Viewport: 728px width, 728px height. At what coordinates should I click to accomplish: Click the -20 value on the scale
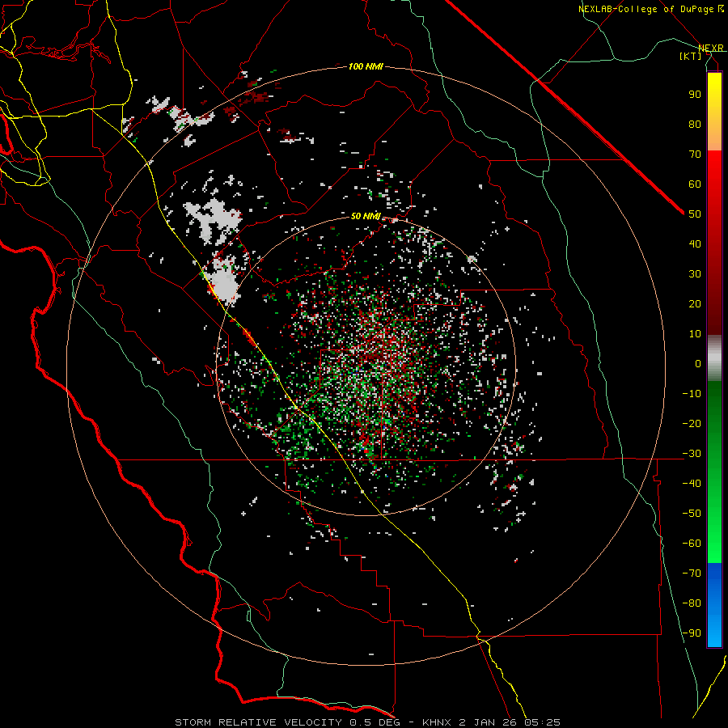click(692, 423)
